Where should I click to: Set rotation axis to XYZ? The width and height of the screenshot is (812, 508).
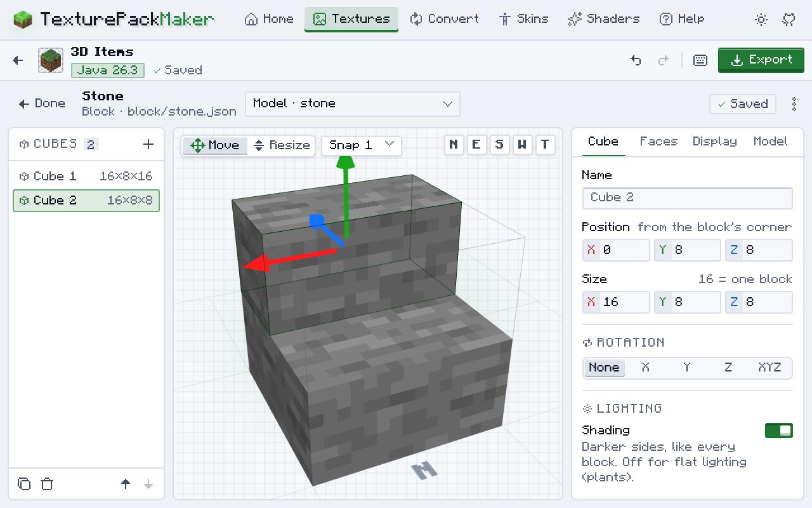point(769,368)
